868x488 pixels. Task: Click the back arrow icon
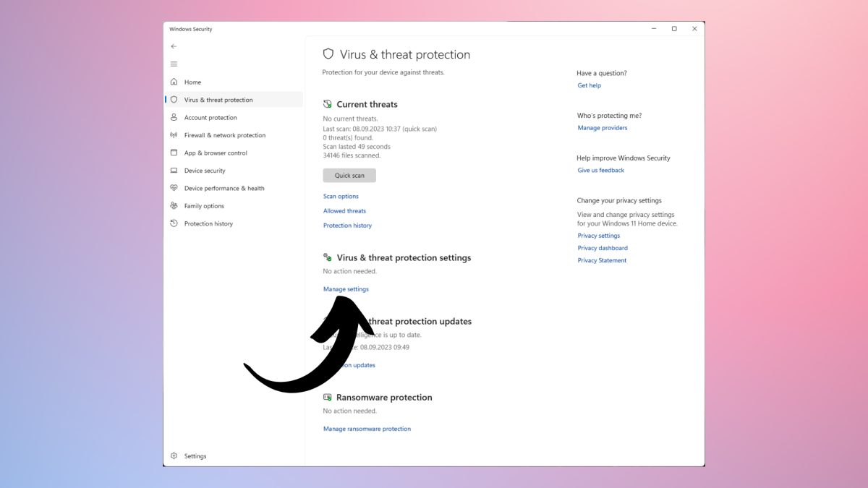pyautogui.click(x=174, y=46)
